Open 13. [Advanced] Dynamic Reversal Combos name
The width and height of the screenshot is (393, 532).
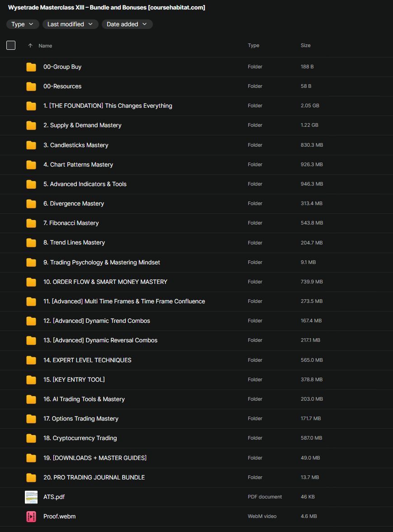point(100,340)
